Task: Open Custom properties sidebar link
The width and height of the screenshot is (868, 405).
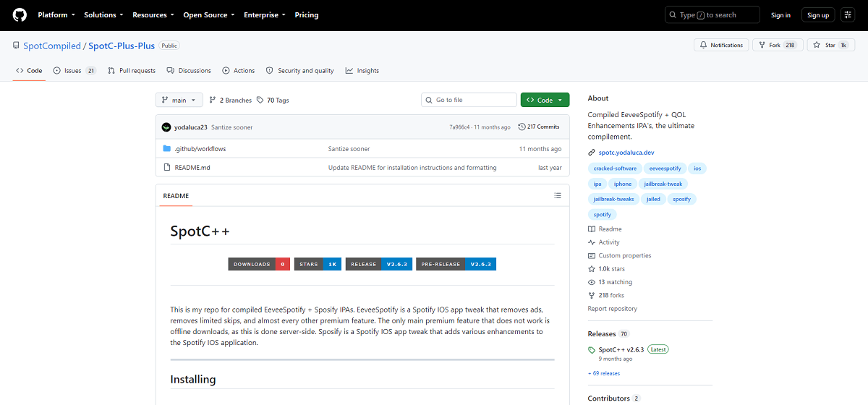Action: 619,255
